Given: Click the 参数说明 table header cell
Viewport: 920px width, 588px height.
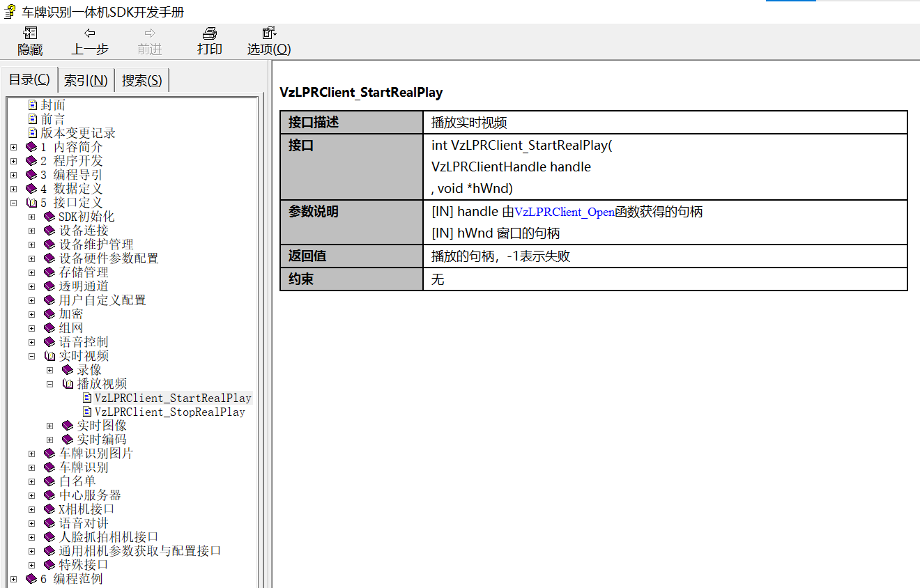Looking at the screenshot, I should pyautogui.click(x=351, y=222).
